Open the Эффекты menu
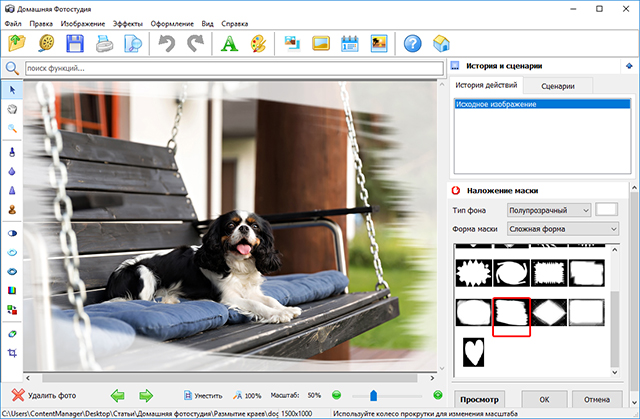Image resolution: width=640 pixels, height=419 pixels. [128, 24]
